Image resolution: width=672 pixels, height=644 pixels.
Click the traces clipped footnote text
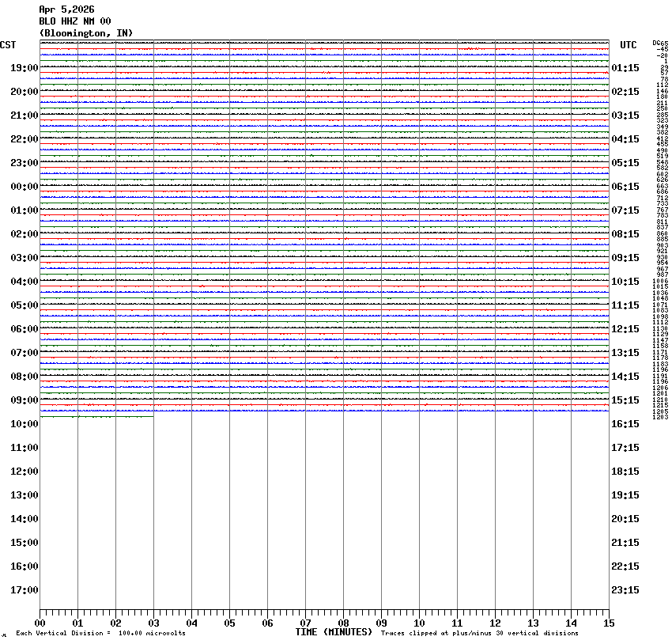coord(480,633)
